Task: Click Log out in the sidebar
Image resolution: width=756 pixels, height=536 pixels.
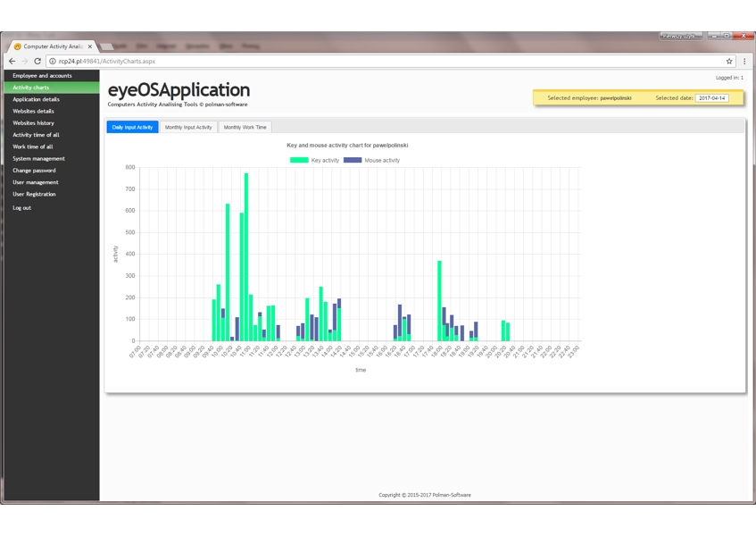Action: click(x=21, y=208)
